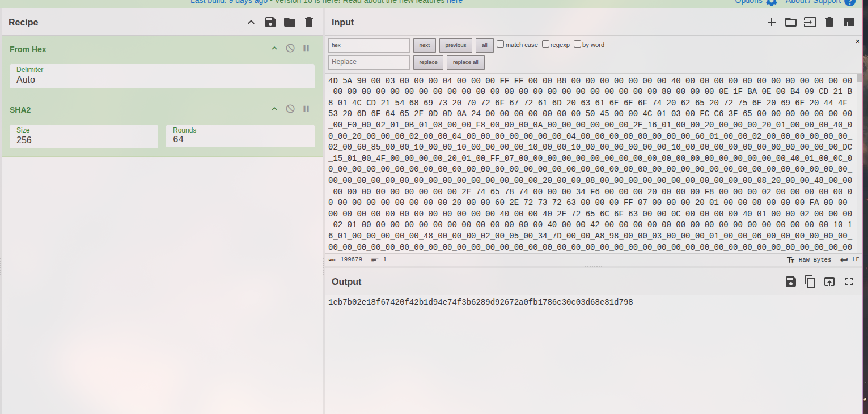The image size is (868, 414).
Task: Save the output to a file
Action: coord(790,281)
